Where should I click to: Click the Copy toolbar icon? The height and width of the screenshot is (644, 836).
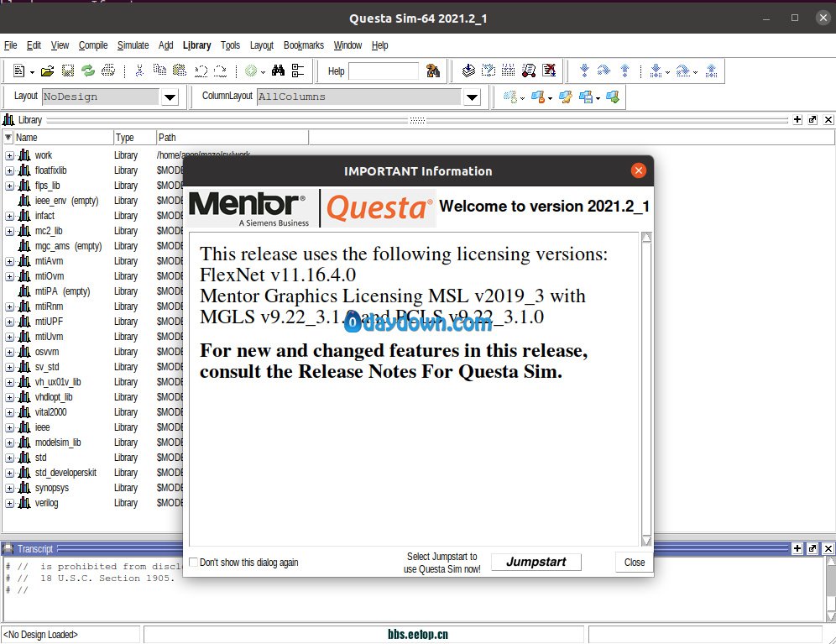[x=159, y=71]
